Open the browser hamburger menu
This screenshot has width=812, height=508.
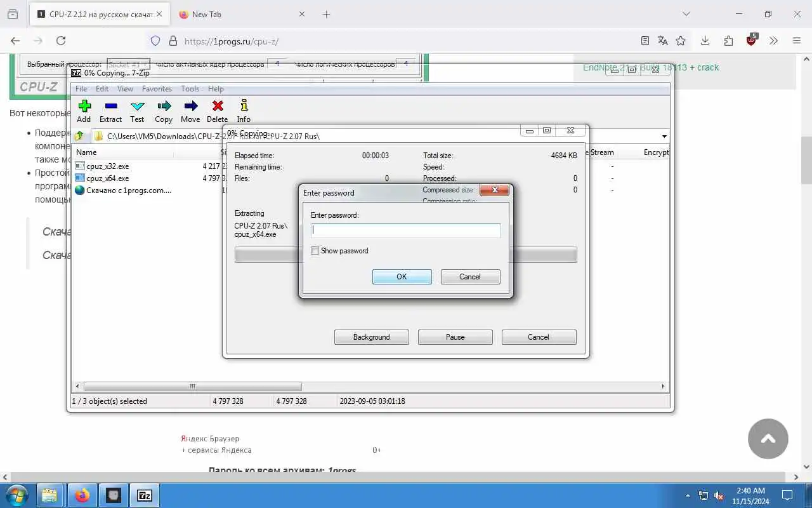[797, 41]
